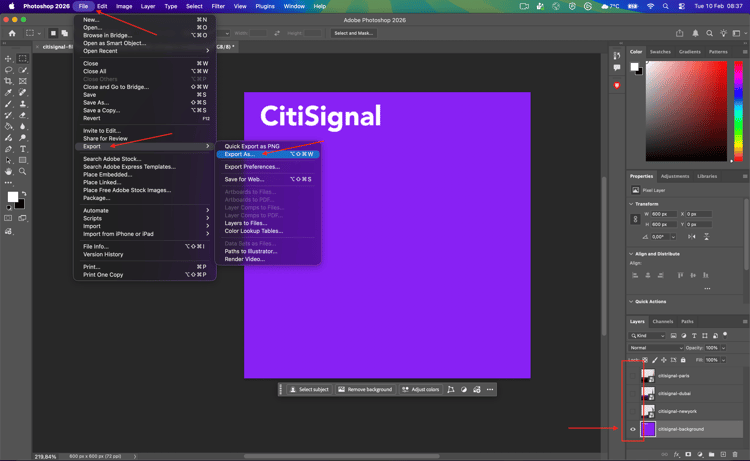
Task: Collapse the Quick Actions section
Action: click(x=631, y=302)
